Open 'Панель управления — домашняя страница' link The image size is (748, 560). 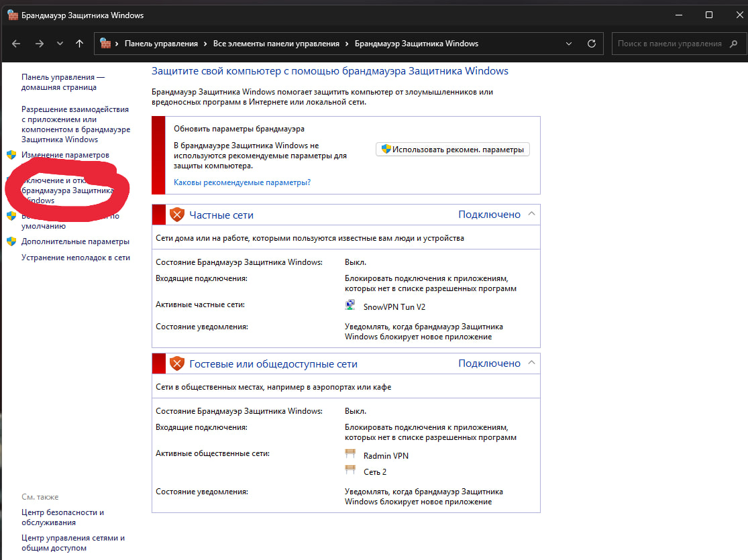(63, 82)
